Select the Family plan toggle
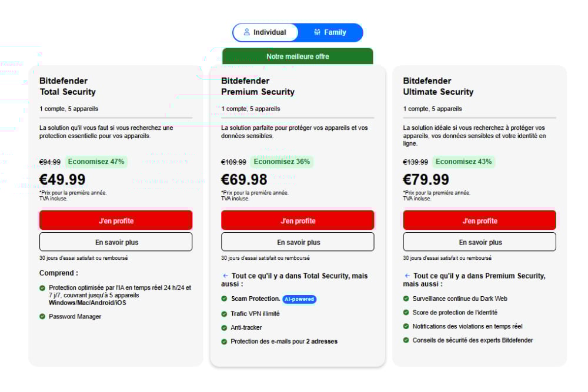 coord(330,32)
